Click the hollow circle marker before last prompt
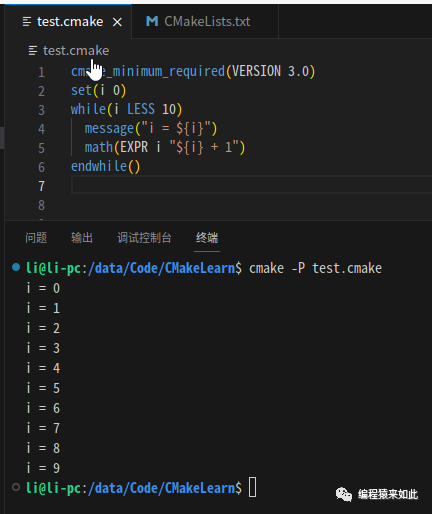This screenshot has width=432, height=514. (16, 487)
